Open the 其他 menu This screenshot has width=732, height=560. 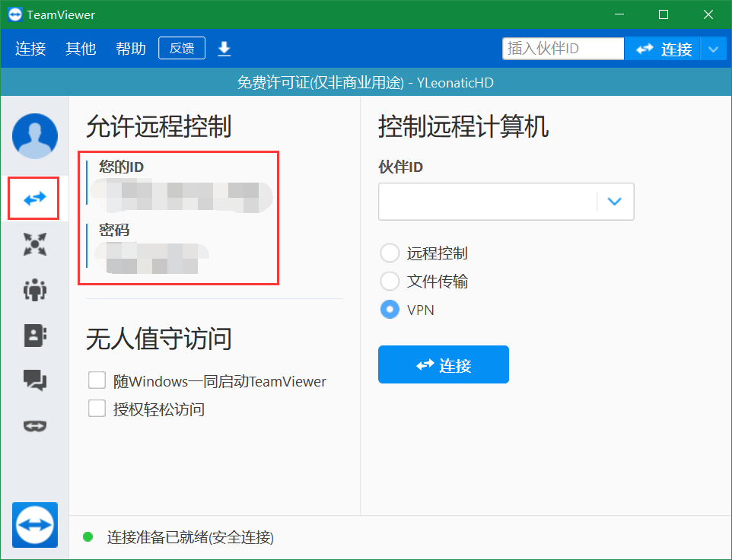coord(81,49)
